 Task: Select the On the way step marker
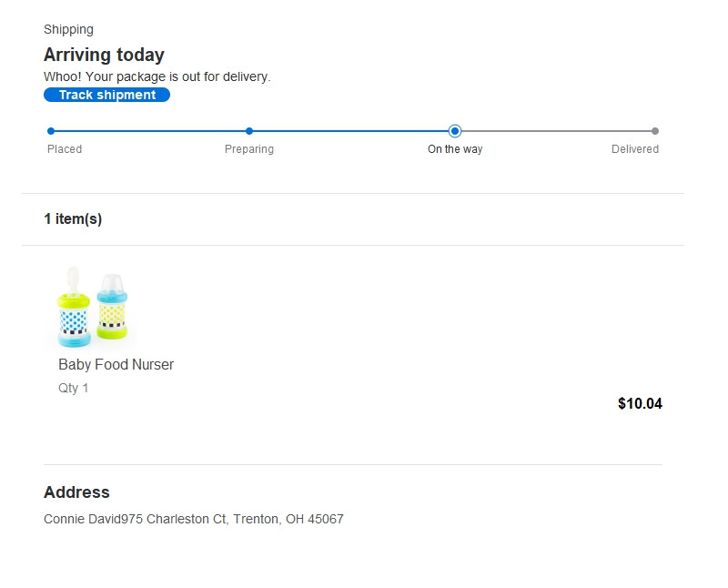(x=455, y=131)
